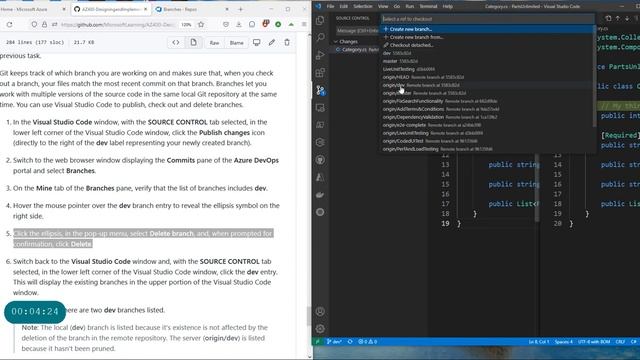Viewport: 640px width, 360px height.
Task: Reload the page in the browser
Action: tap(9, 24)
